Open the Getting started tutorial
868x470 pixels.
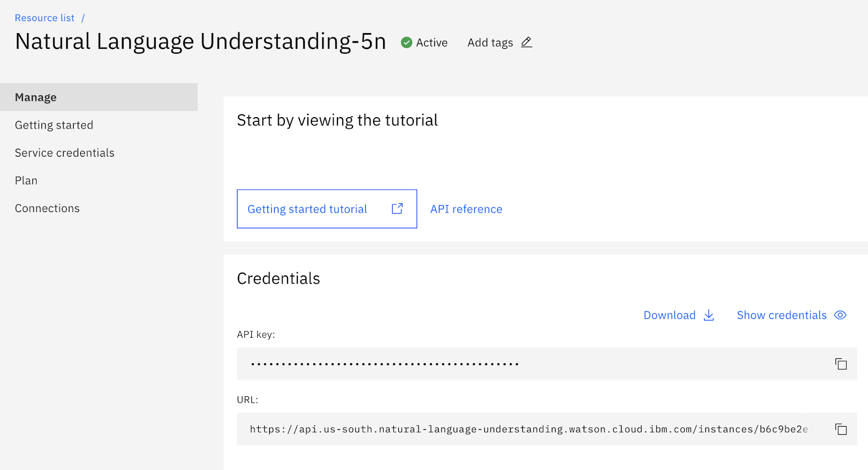pyautogui.click(x=327, y=209)
